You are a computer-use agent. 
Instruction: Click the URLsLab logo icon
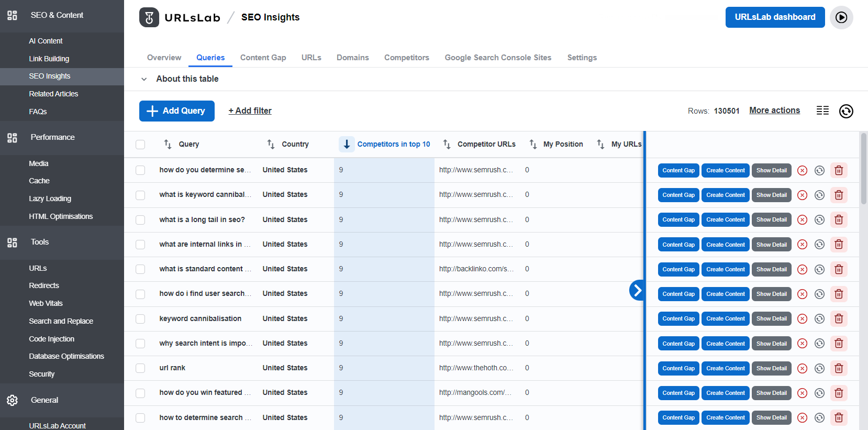click(x=149, y=17)
